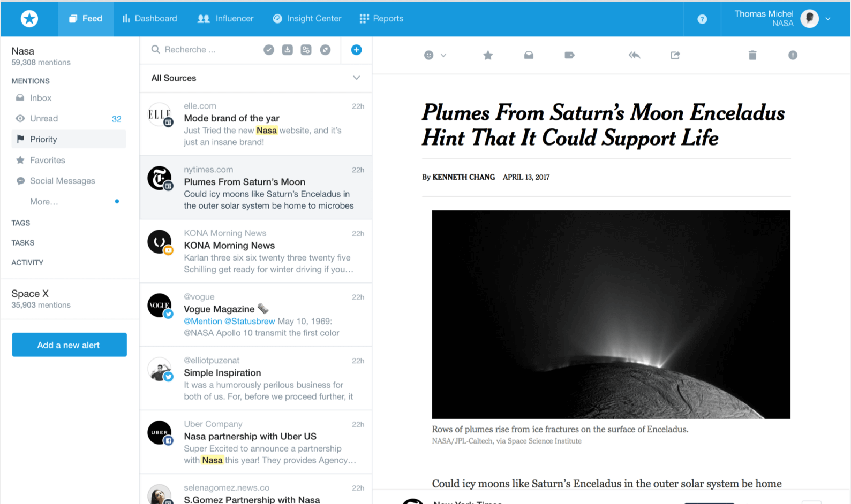Click the @Statusbrew link in Vogue tweet

(x=250, y=321)
